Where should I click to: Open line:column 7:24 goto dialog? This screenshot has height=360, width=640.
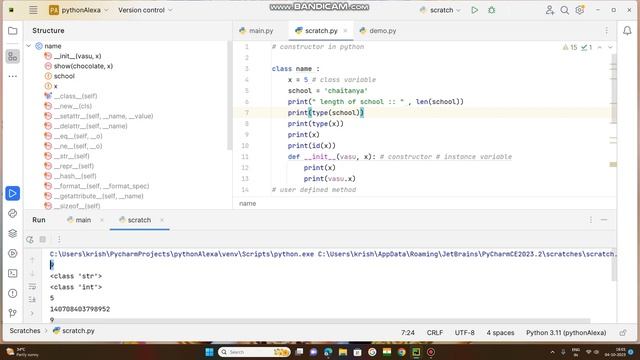click(408, 333)
